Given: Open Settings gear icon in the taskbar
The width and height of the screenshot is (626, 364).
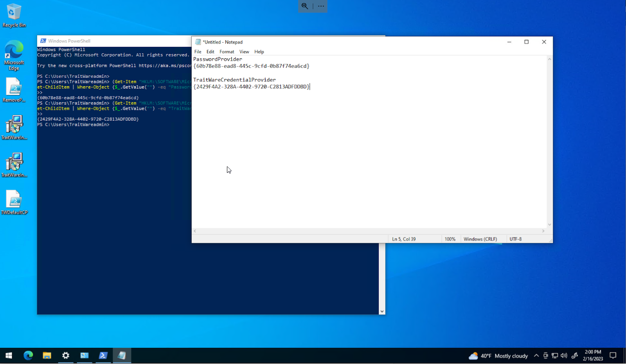Looking at the screenshot, I should [66, 355].
